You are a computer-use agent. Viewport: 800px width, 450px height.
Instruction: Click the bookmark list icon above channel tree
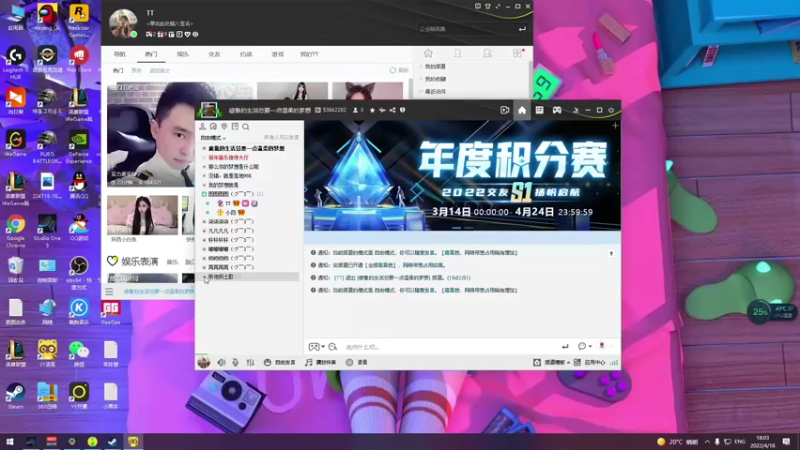(x=235, y=127)
